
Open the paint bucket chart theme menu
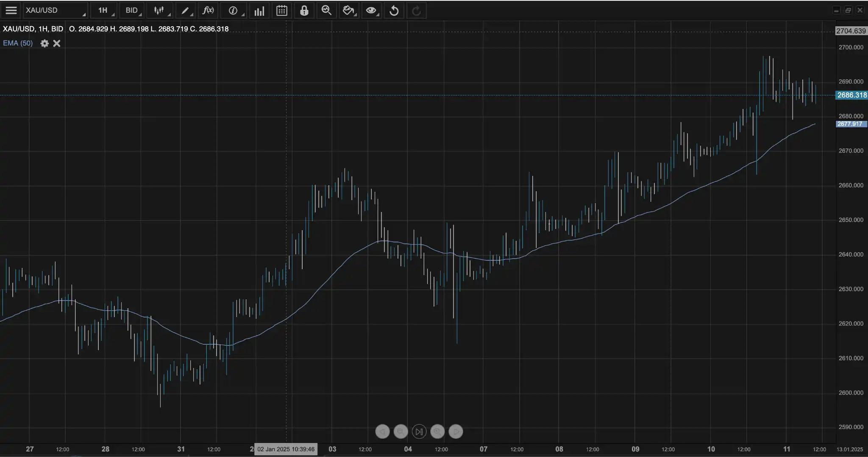348,10
